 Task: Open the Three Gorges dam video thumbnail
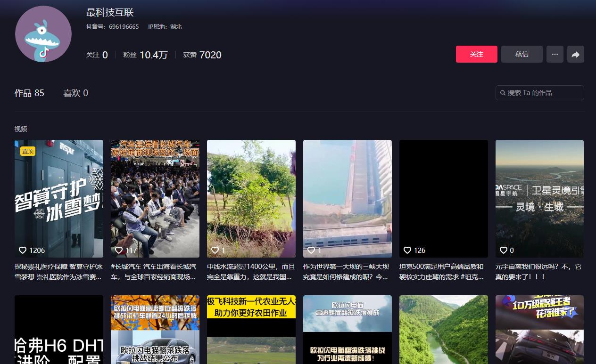[x=348, y=199]
